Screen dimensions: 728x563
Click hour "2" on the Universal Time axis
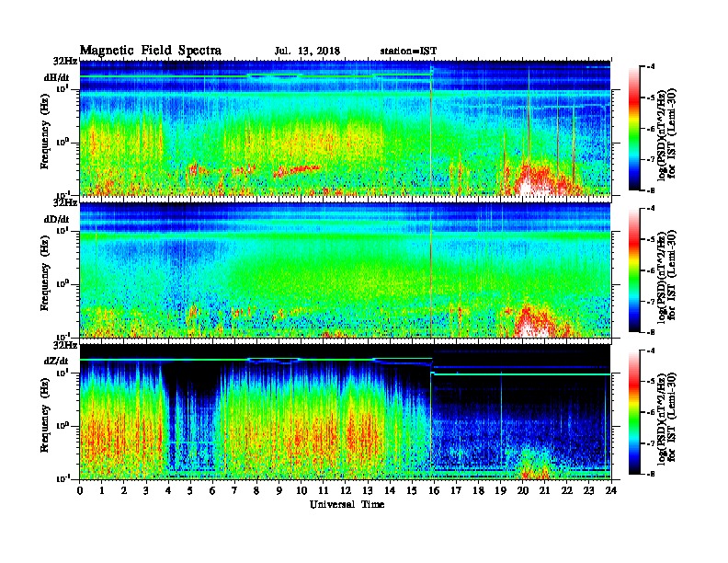[x=124, y=490]
